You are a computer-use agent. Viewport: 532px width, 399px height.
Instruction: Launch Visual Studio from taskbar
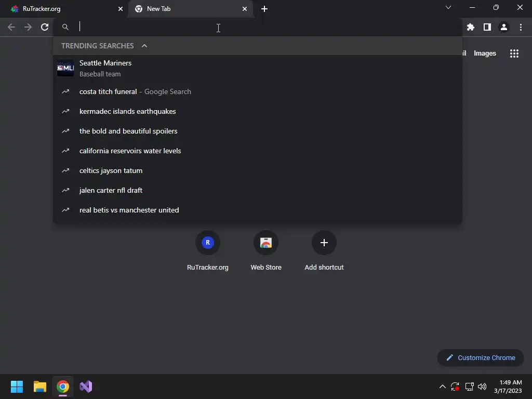pos(86,387)
